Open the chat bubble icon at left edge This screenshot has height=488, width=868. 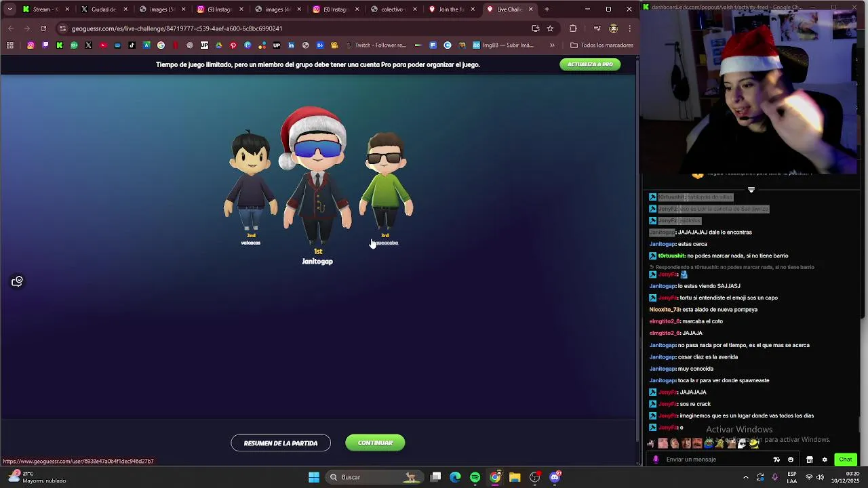(17, 281)
